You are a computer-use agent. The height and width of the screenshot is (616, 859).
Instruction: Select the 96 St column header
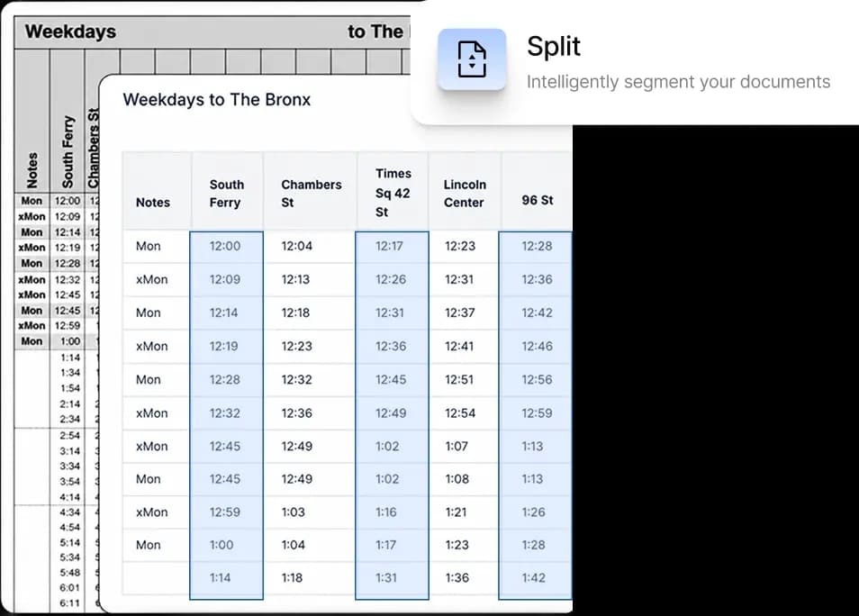click(x=537, y=200)
